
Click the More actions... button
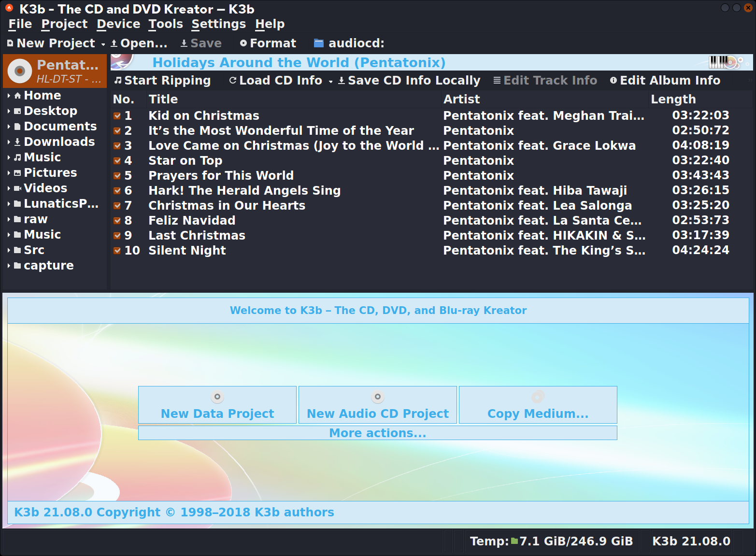(377, 433)
